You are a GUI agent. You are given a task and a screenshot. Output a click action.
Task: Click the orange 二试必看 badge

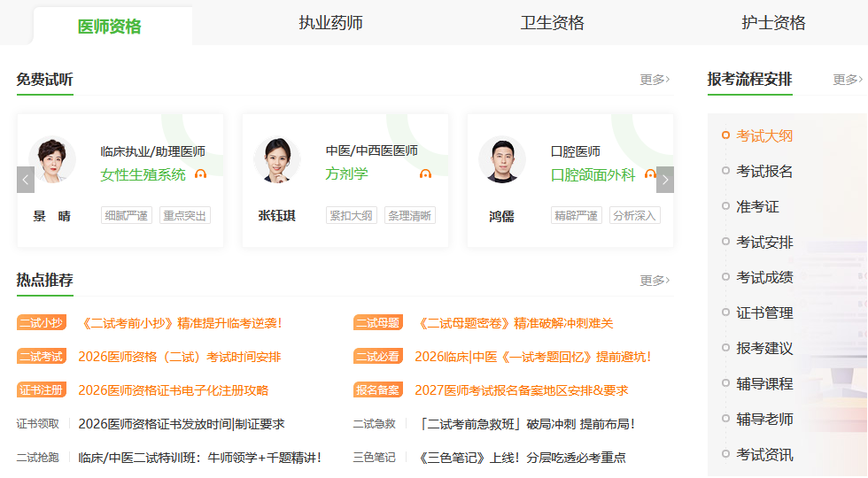[378, 356]
